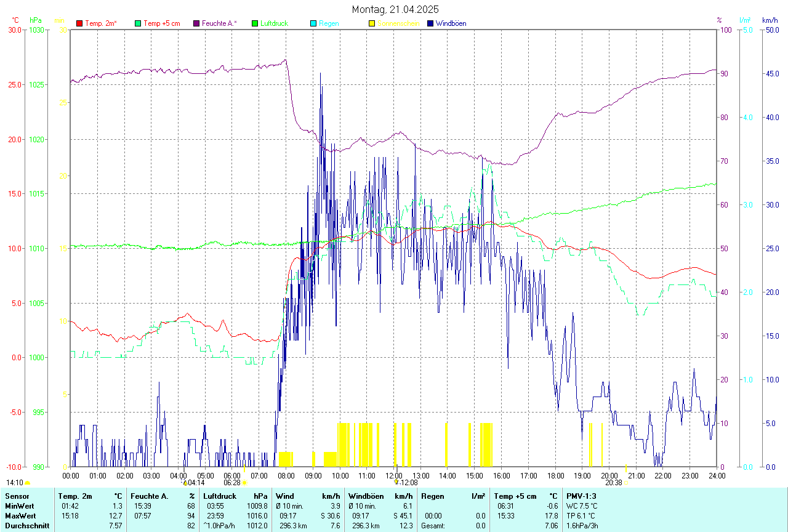Click the 'hPa' axis unit label at top
Image resolution: width=788 pixels, height=532 pixels.
(36, 20)
